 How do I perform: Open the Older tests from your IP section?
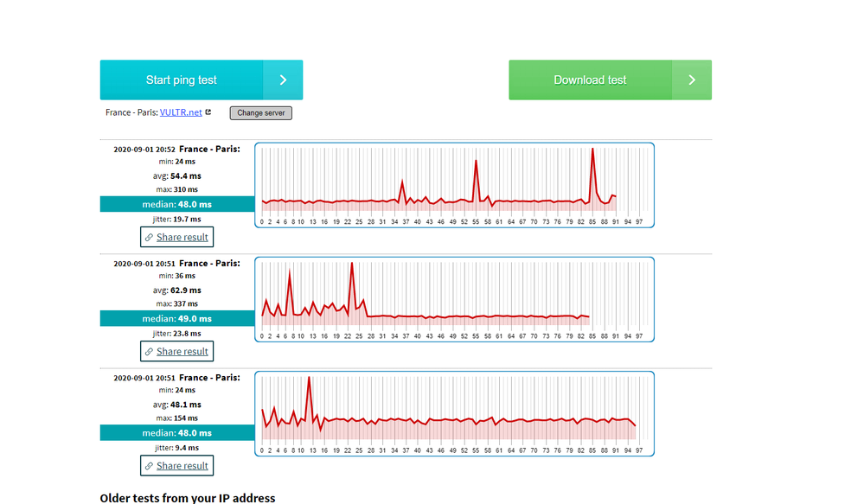point(187,498)
